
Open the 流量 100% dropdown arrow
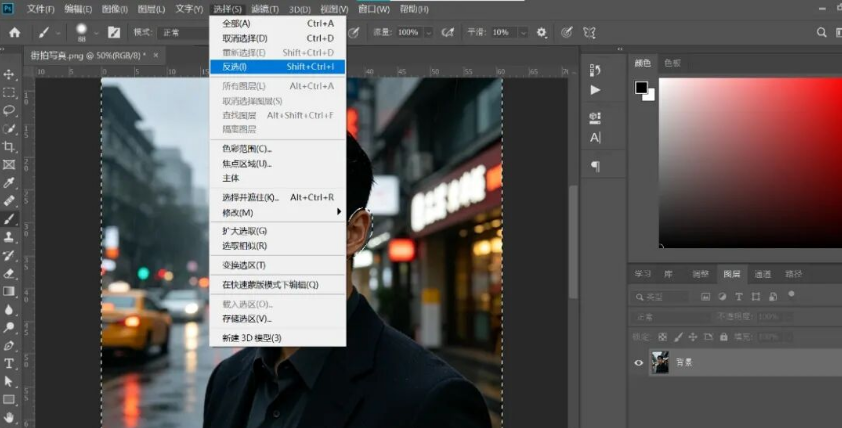[x=429, y=33]
